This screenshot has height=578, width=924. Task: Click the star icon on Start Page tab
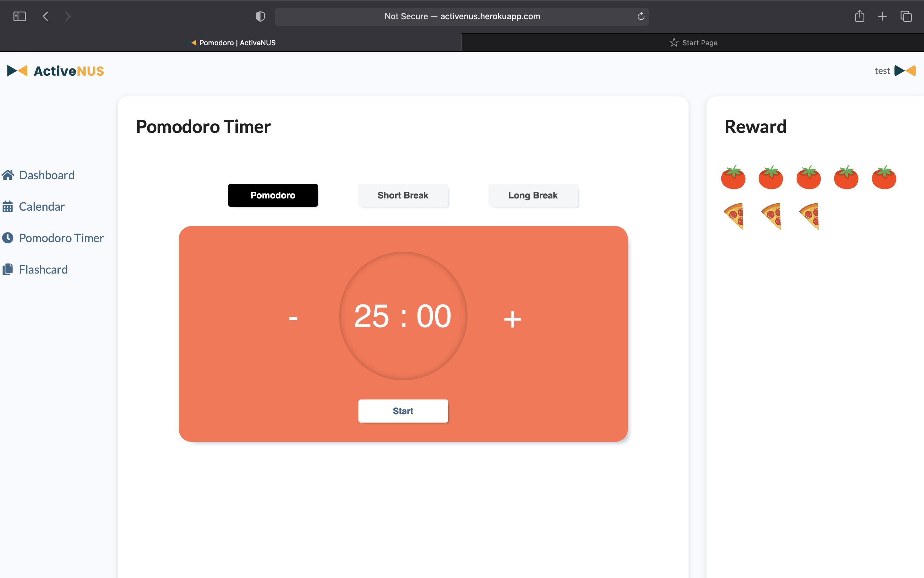tap(674, 42)
